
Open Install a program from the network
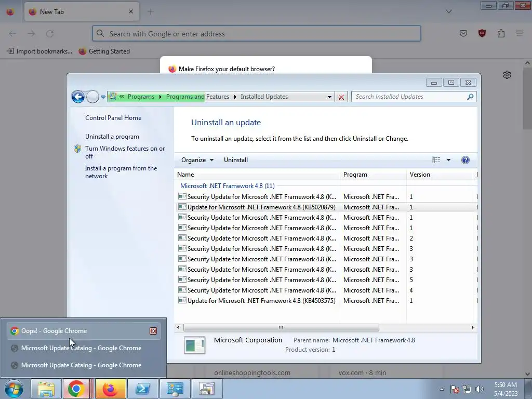coord(121,172)
